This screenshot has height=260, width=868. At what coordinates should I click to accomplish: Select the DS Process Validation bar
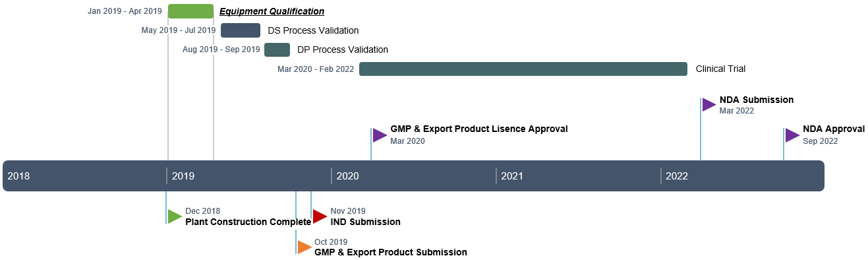coord(241,30)
